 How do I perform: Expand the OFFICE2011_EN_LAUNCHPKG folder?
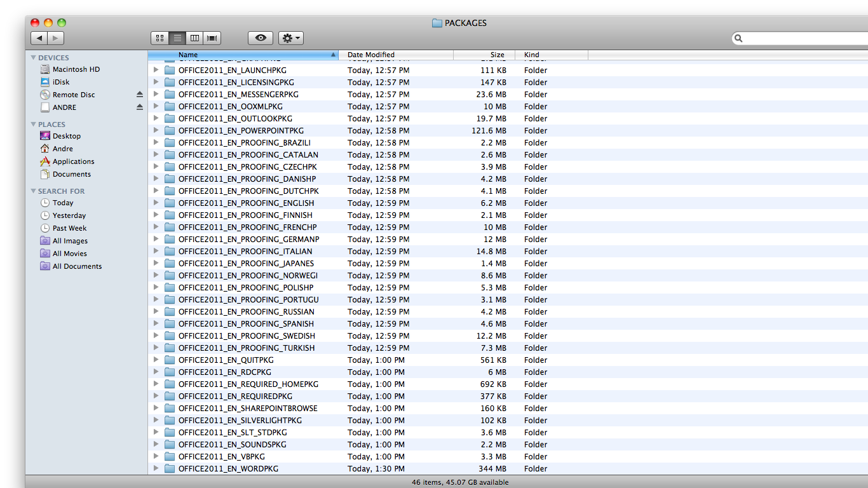tap(156, 70)
